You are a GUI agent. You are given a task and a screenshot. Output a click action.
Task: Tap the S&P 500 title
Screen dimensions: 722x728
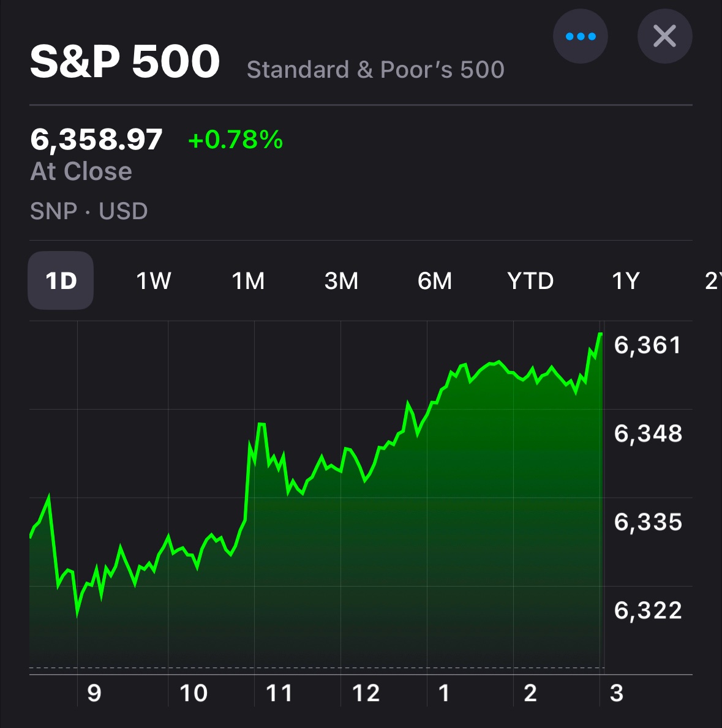(125, 62)
